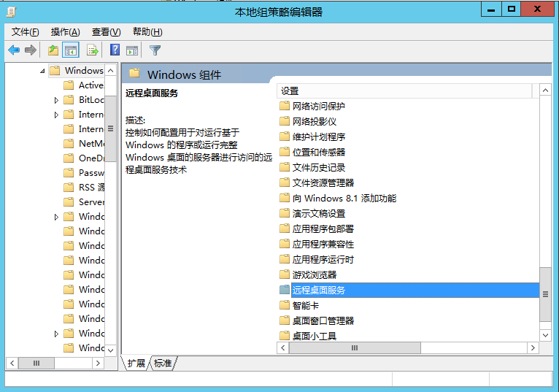Select the 扩展 tab
Viewport: 559px width, 392px height.
pyautogui.click(x=136, y=363)
